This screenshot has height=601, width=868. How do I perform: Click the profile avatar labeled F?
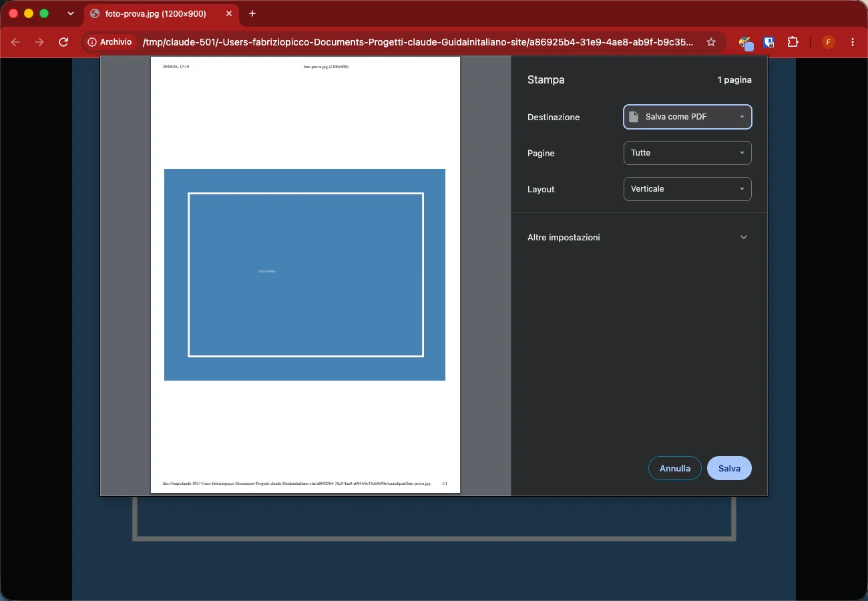click(x=829, y=42)
